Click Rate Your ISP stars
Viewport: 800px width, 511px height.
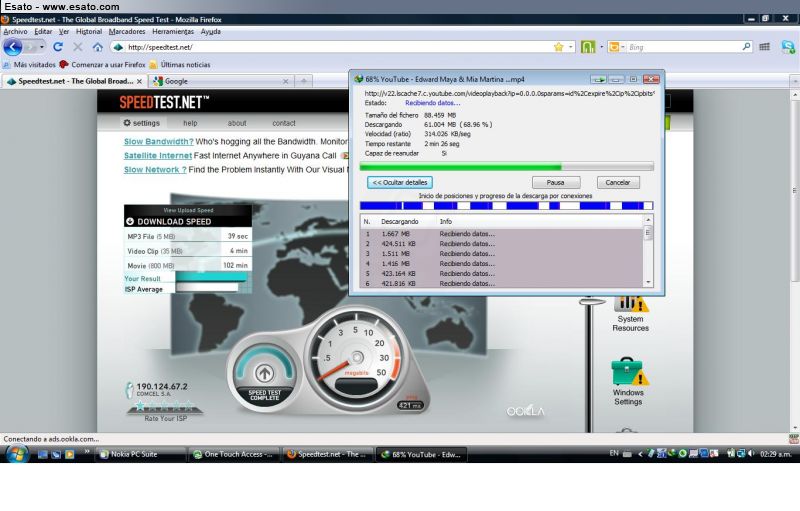coord(165,406)
